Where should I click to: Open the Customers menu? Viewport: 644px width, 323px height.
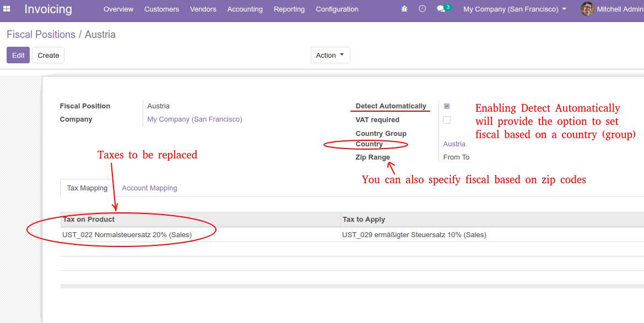click(x=161, y=9)
